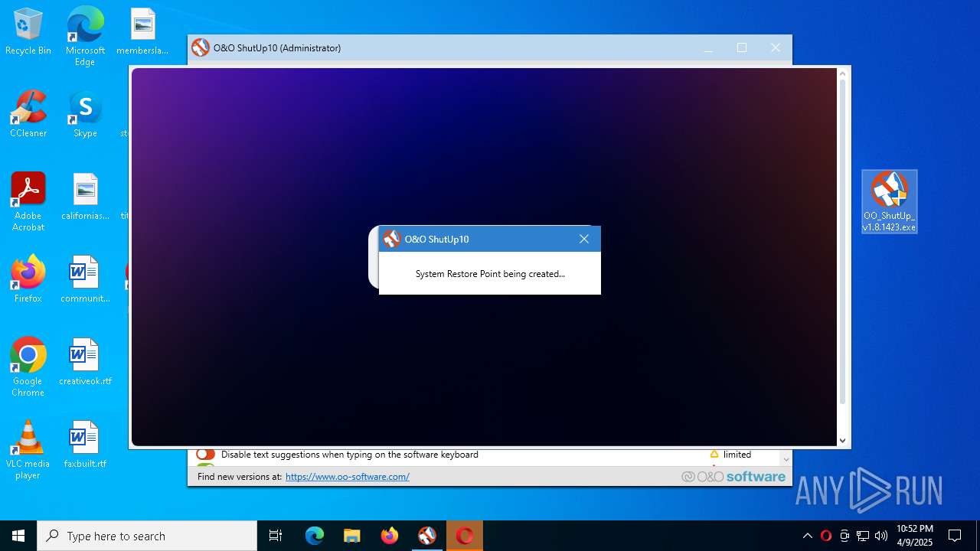
Task: Click the yellow warning icon next to limited
Action: coord(714,455)
